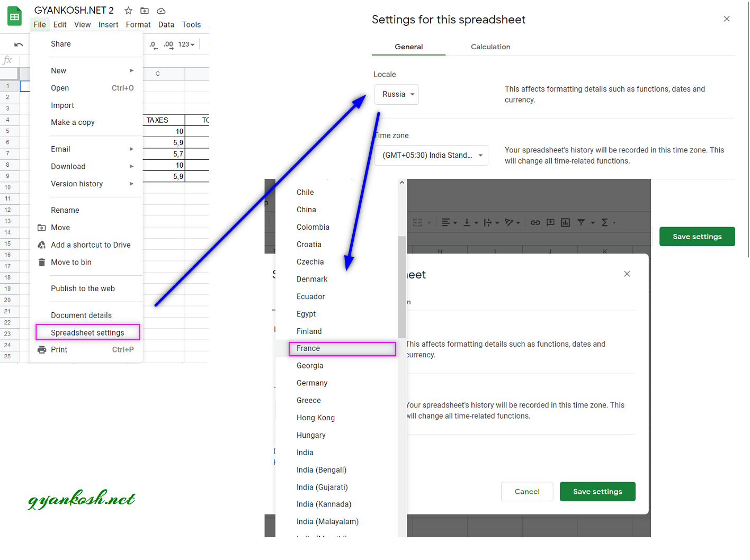Open the Locale dropdown showing Russia
The image size is (750, 560).
(397, 94)
